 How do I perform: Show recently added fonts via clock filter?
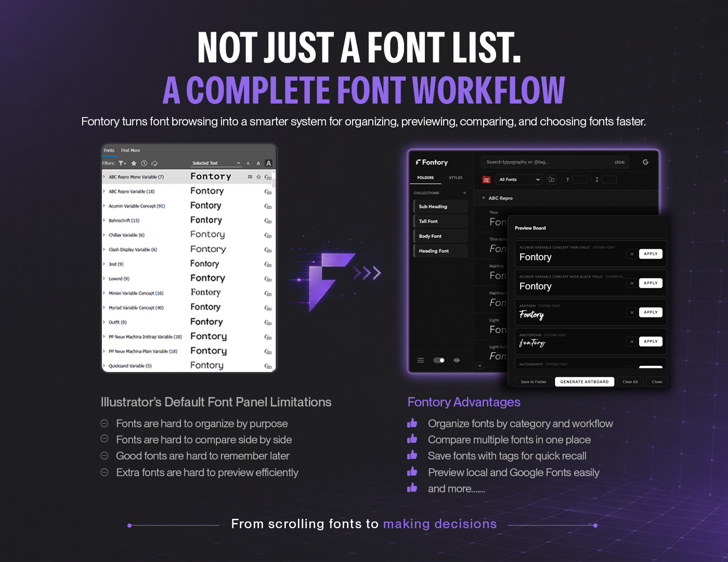tap(144, 163)
